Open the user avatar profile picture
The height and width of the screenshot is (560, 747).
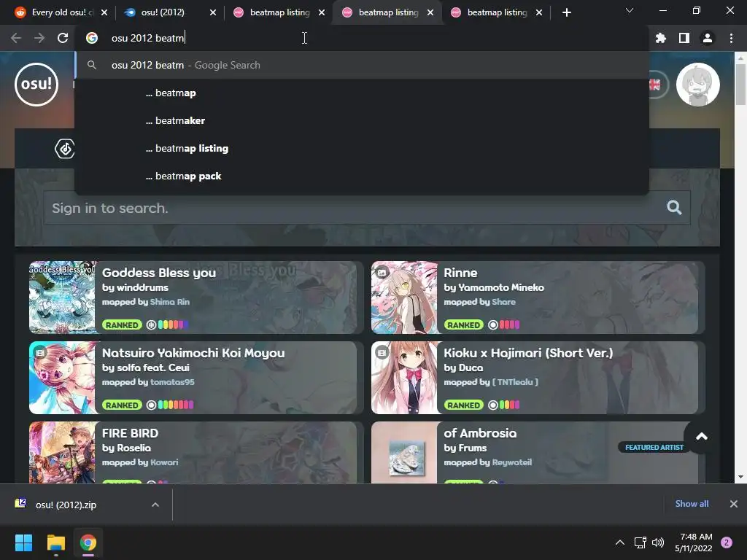coord(698,85)
